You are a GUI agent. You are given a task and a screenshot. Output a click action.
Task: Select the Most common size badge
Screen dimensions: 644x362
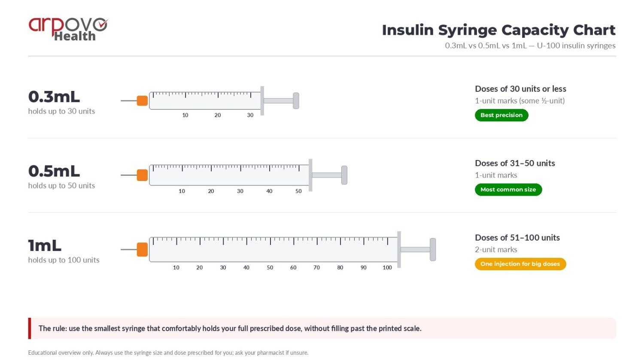[x=508, y=190]
